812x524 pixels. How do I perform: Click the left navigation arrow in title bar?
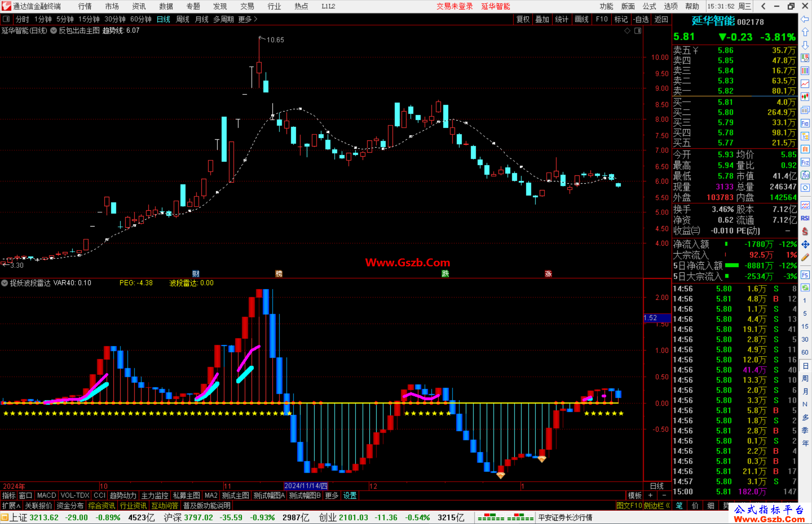(x=763, y=6)
